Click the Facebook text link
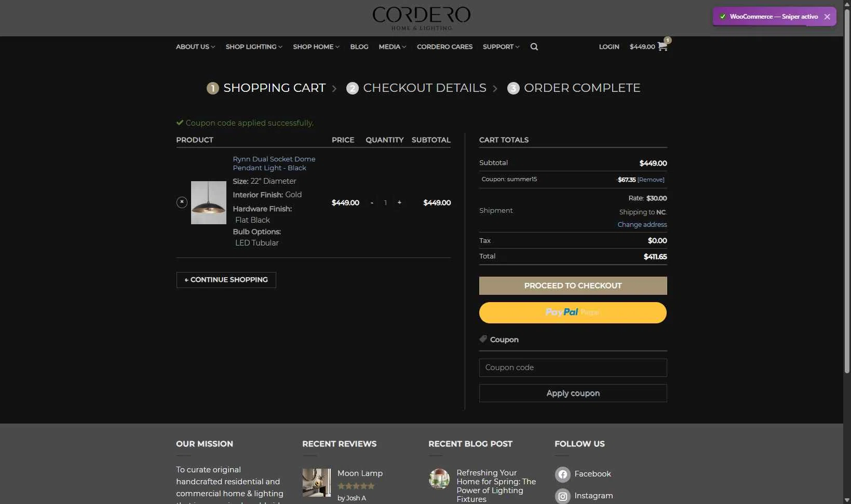The height and width of the screenshot is (504, 851). 592,474
